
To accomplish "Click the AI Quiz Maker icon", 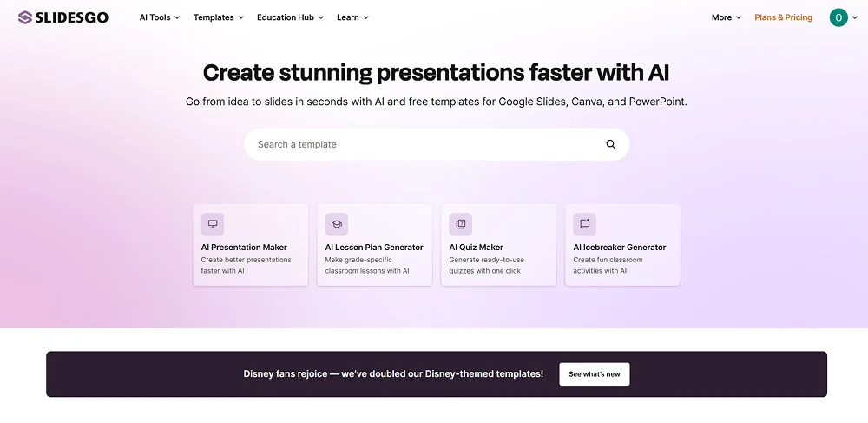I will point(461,224).
